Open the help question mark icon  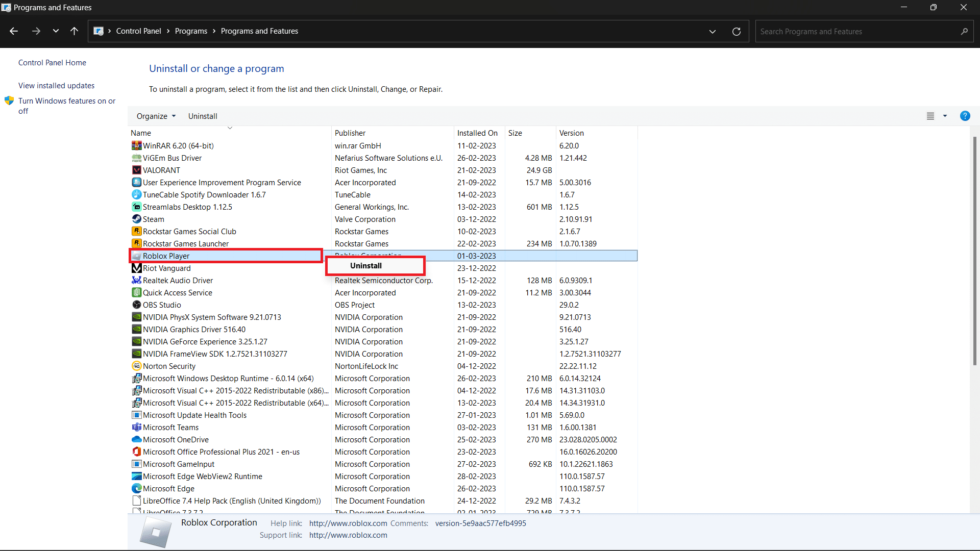[965, 116]
